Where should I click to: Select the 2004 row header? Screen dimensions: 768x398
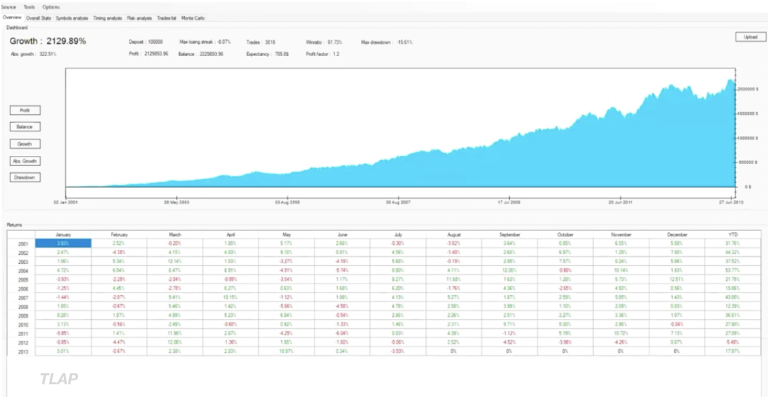pyautogui.click(x=22, y=270)
